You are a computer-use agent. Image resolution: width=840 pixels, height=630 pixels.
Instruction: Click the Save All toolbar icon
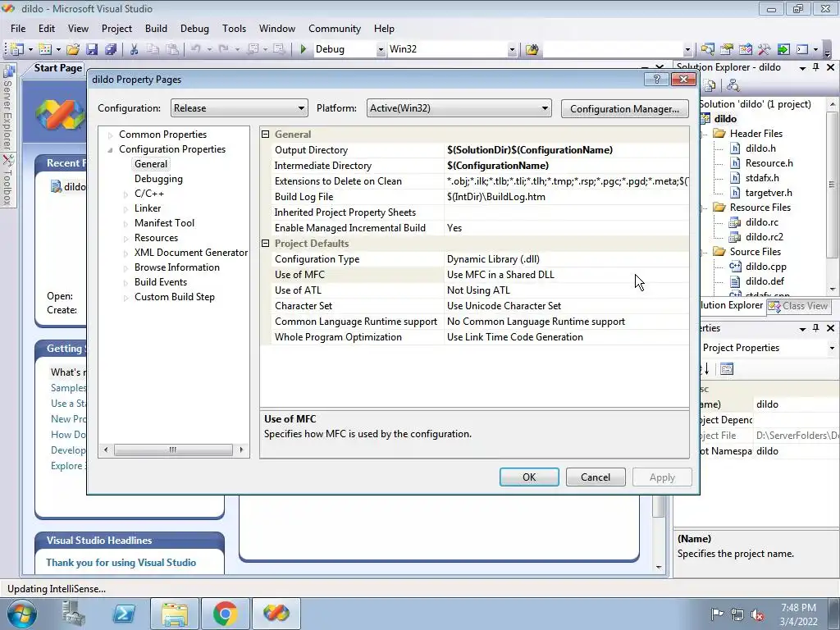111,49
